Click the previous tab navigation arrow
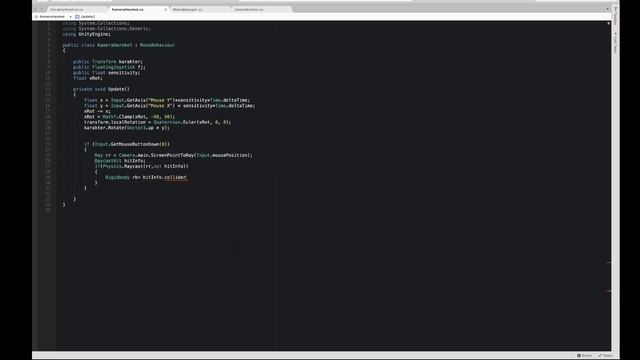 click(x=36, y=9)
